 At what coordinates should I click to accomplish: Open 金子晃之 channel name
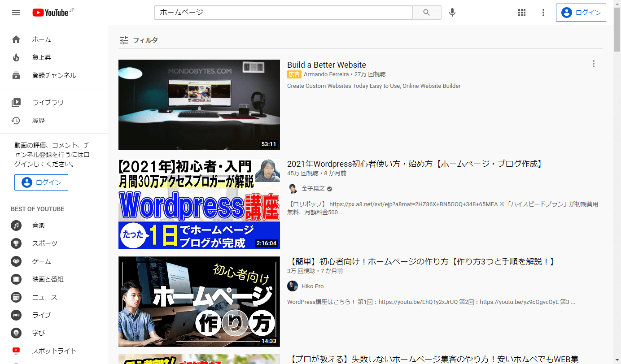313,189
